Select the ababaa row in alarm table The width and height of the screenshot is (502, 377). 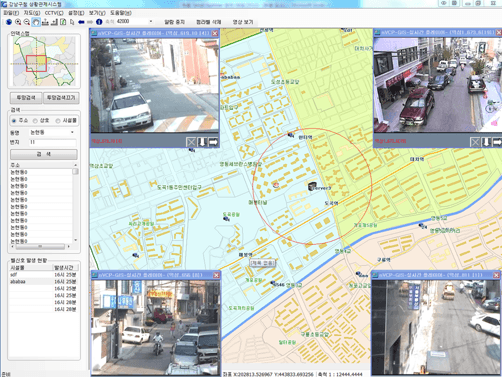(x=44, y=282)
